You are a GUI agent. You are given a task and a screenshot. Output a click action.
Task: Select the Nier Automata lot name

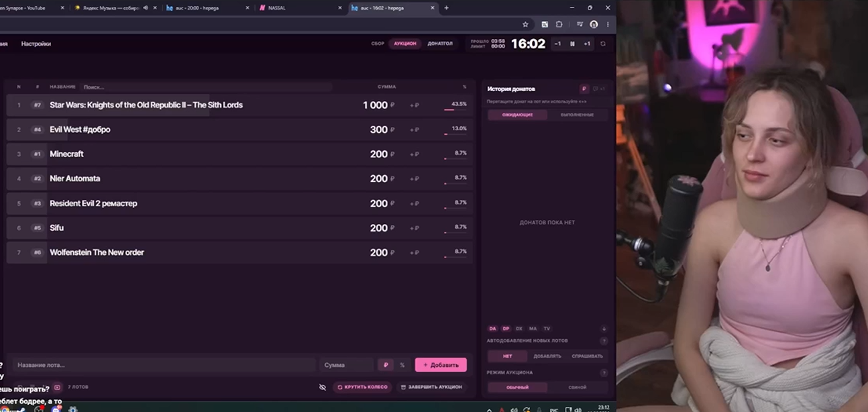coord(75,178)
